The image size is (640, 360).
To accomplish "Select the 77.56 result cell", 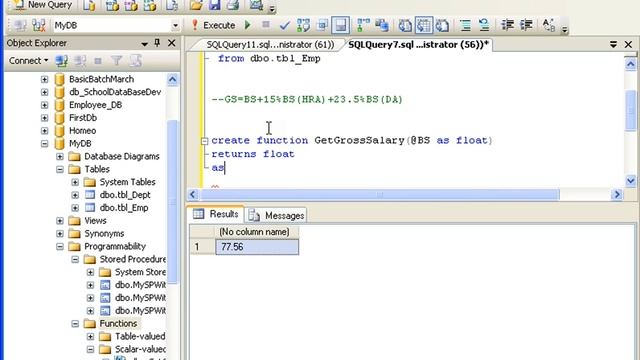I will 257,247.
